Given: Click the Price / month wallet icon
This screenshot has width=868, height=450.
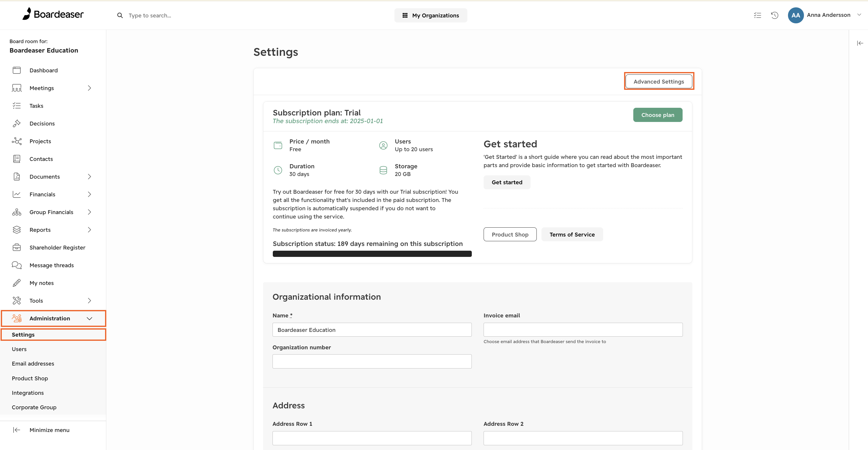Looking at the screenshot, I should click(x=278, y=145).
